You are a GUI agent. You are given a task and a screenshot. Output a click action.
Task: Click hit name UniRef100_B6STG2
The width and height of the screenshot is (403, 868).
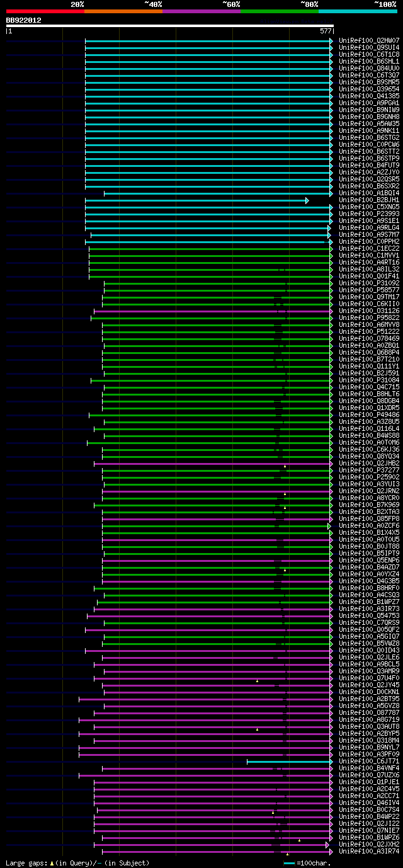[x=369, y=137]
